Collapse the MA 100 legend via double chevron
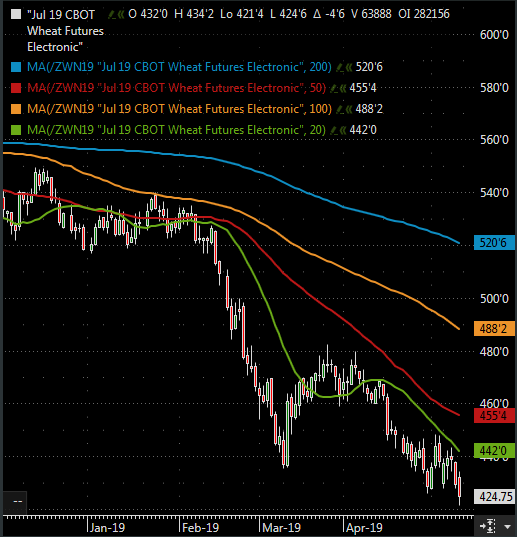 (349, 110)
